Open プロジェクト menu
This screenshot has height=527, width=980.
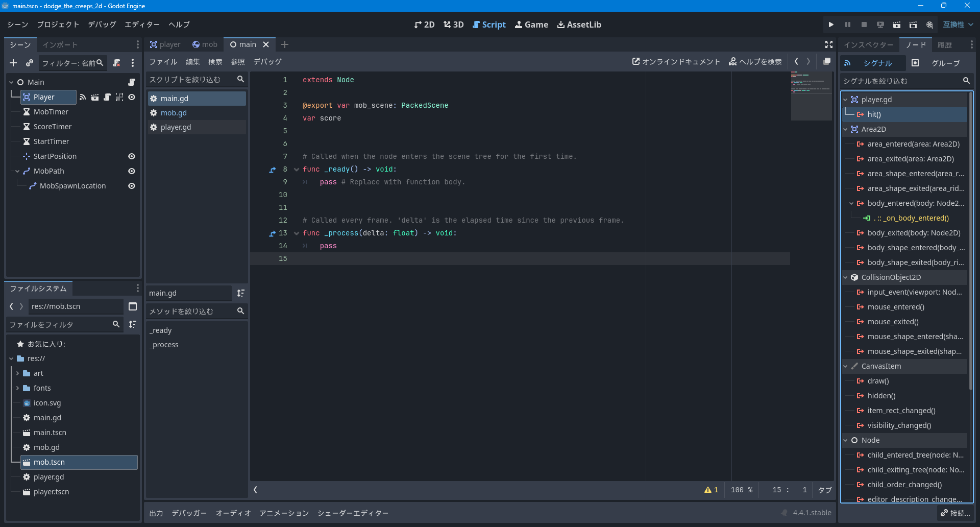(58, 25)
